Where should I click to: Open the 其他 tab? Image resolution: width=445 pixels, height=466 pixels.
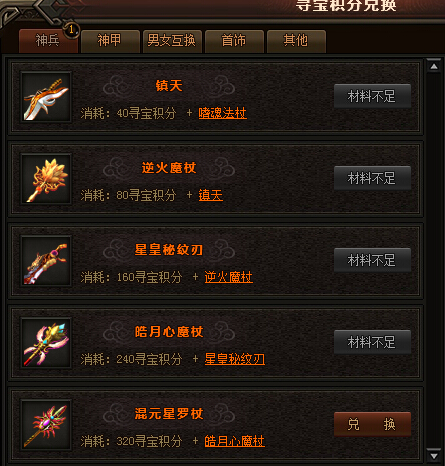pos(296,41)
